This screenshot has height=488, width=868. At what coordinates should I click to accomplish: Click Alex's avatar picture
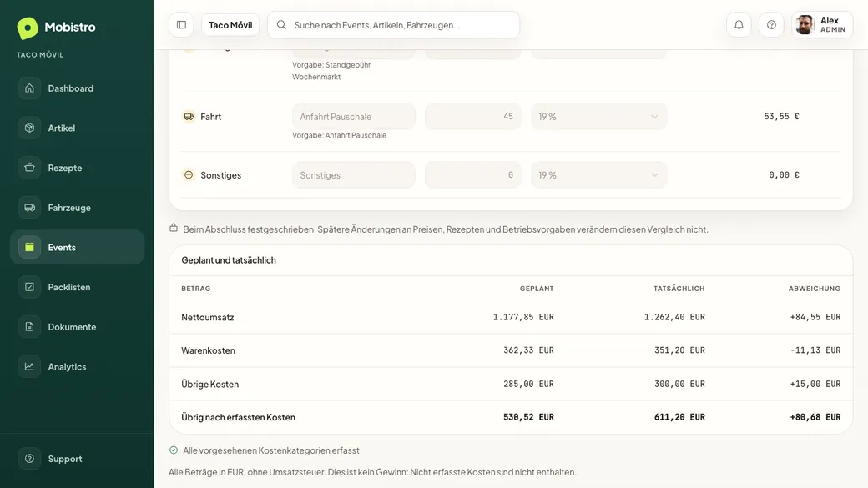click(x=805, y=25)
